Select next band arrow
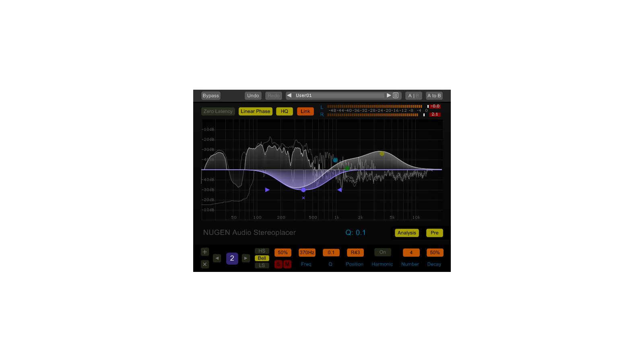This screenshot has height=362, width=644. 246,258
